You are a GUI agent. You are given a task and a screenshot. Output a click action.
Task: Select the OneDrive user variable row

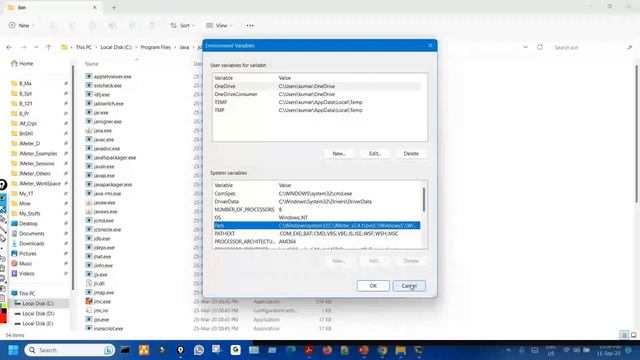pos(317,86)
